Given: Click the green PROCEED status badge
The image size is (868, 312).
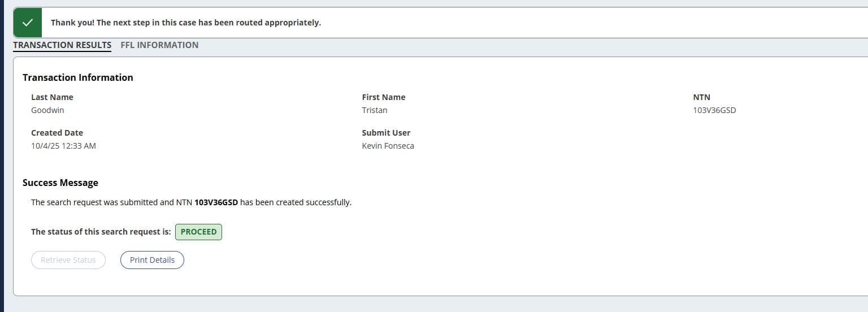Looking at the screenshot, I should click(x=198, y=232).
